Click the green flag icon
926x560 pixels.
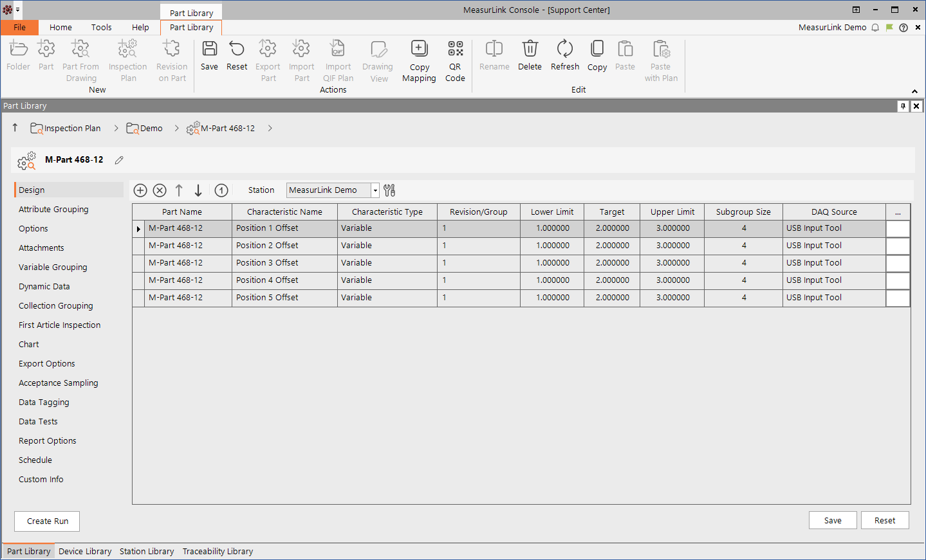pos(889,28)
